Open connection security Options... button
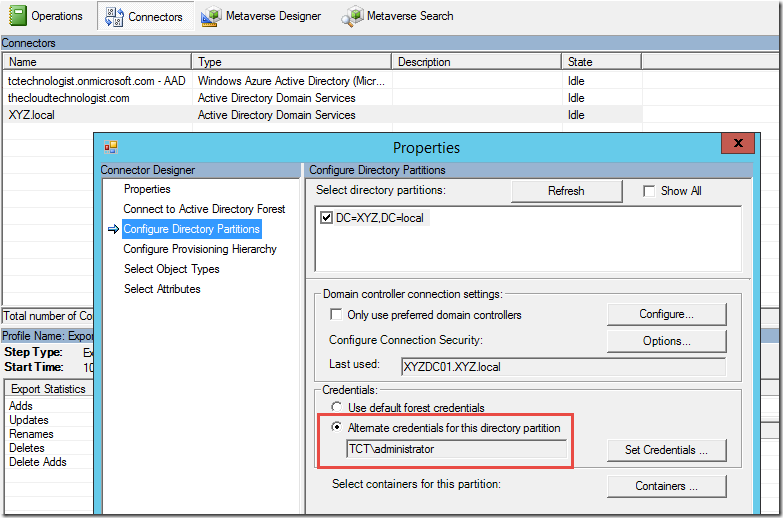Viewport: 783px width, 518px height. point(666,341)
